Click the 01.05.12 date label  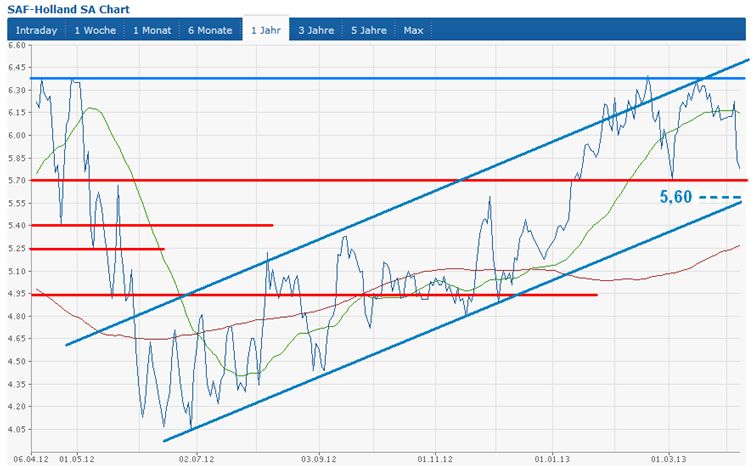[x=77, y=460]
